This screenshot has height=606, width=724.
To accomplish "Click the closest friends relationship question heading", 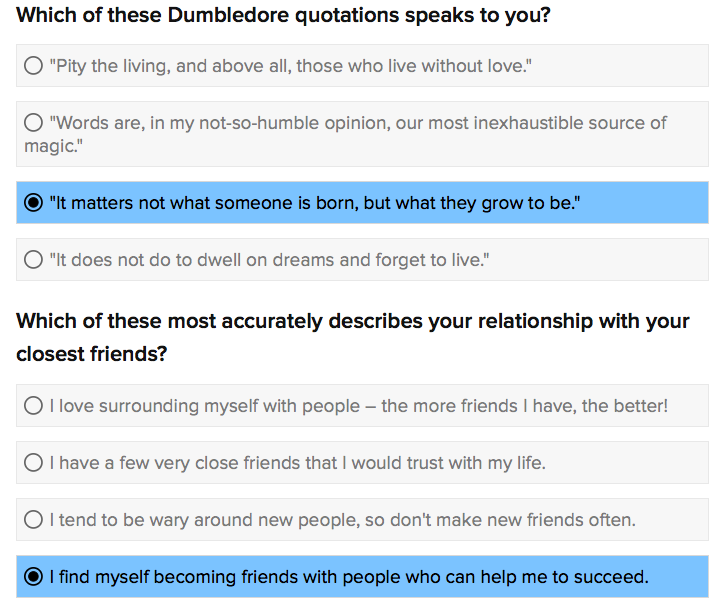I will (x=352, y=322).
